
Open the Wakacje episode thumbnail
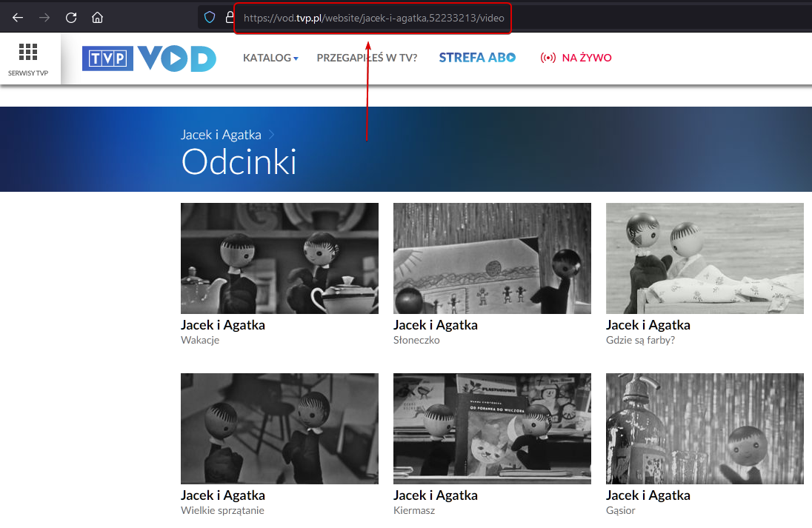coord(279,258)
